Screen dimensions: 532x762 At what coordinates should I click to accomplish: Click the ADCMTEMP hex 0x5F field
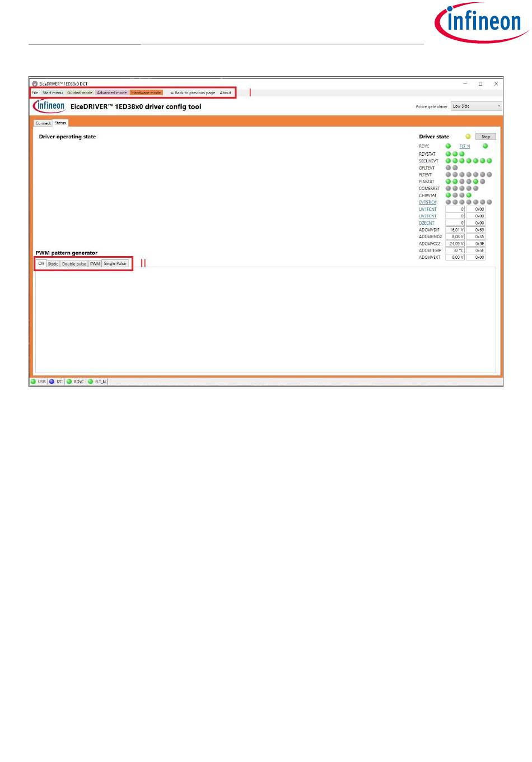(475, 250)
